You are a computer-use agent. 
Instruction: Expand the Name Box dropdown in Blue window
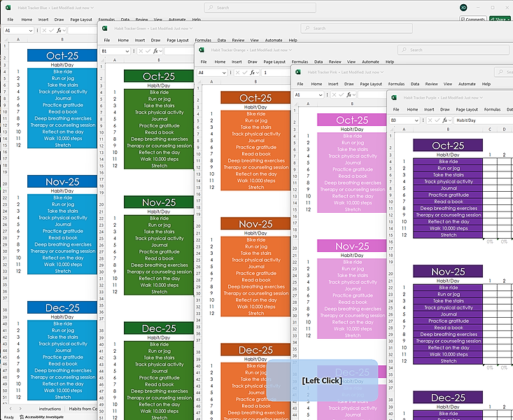pyautogui.click(x=31, y=31)
